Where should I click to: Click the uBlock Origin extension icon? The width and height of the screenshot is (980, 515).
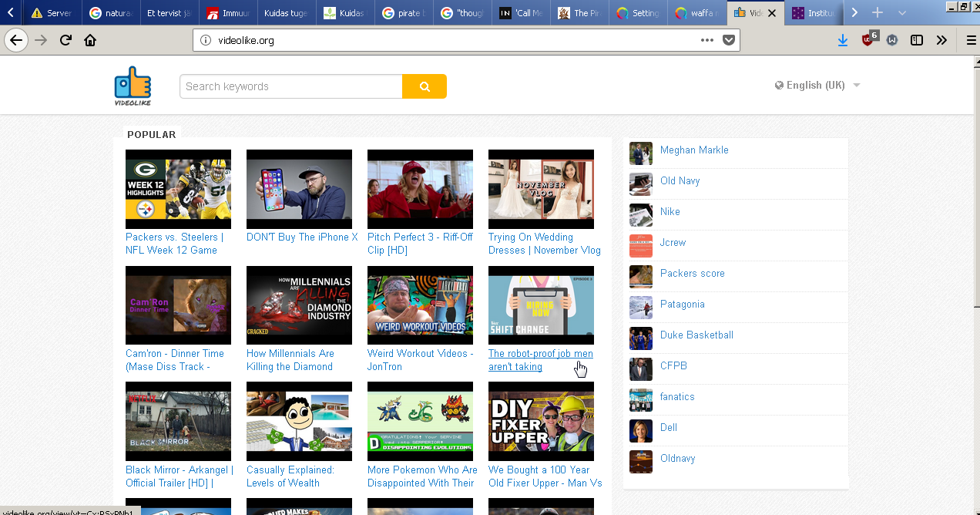click(x=868, y=40)
